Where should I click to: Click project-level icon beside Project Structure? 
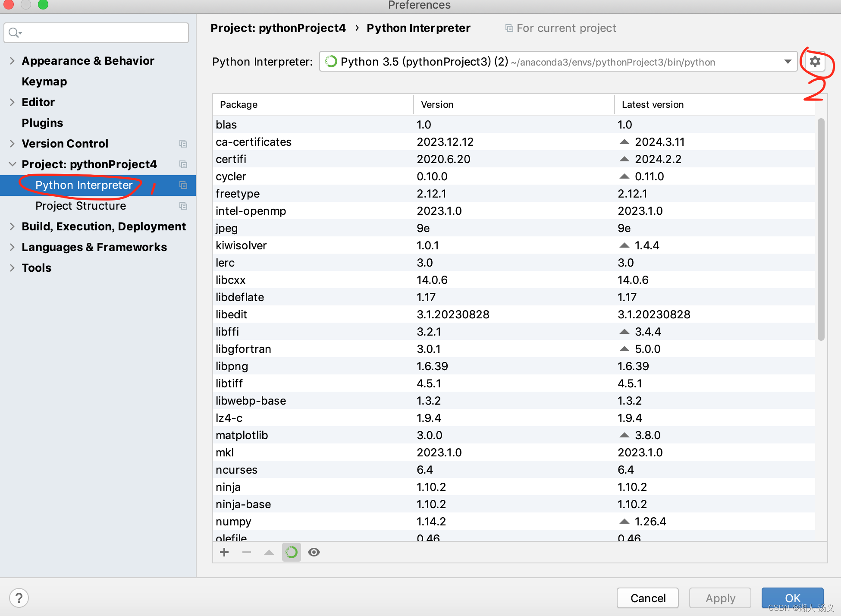coord(183,206)
